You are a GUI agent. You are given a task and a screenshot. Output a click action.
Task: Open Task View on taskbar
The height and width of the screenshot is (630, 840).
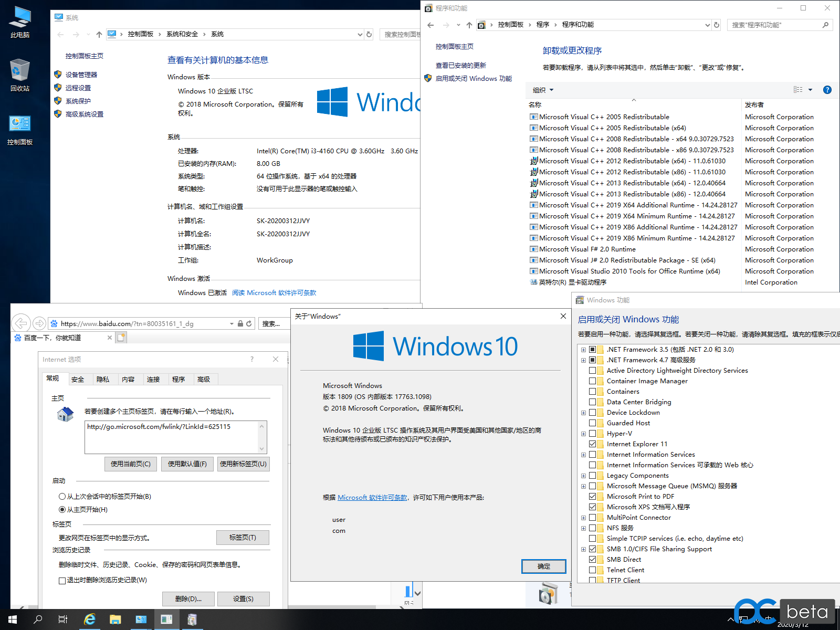tap(63, 619)
